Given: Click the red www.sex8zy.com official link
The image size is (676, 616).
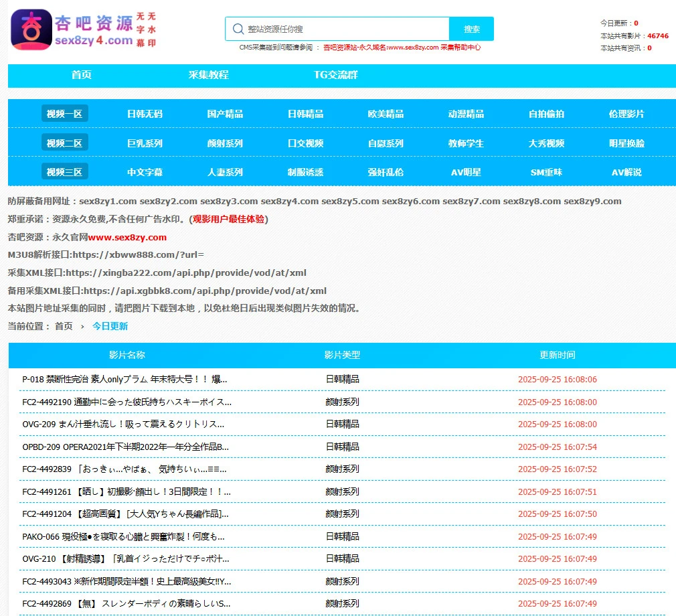Looking at the screenshot, I should tap(127, 237).
